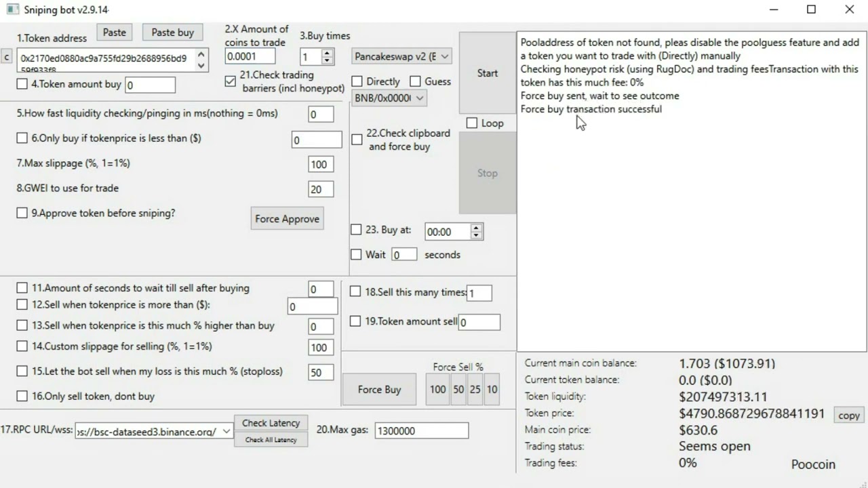This screenshot has height=488, width=868.
Task: Enable 16.Only sell token, dont buy
Action: (x=22, y=396)
